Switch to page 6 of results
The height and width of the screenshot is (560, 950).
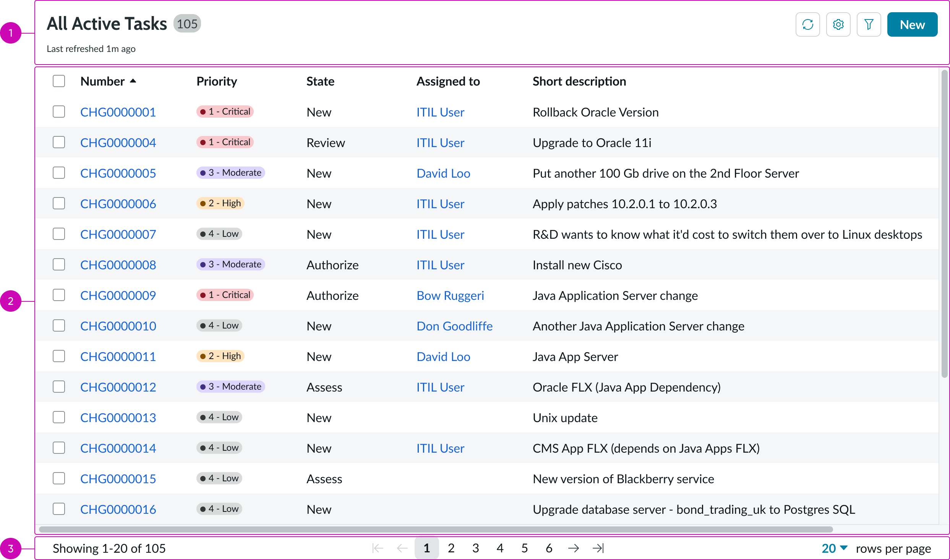(549, 548)
